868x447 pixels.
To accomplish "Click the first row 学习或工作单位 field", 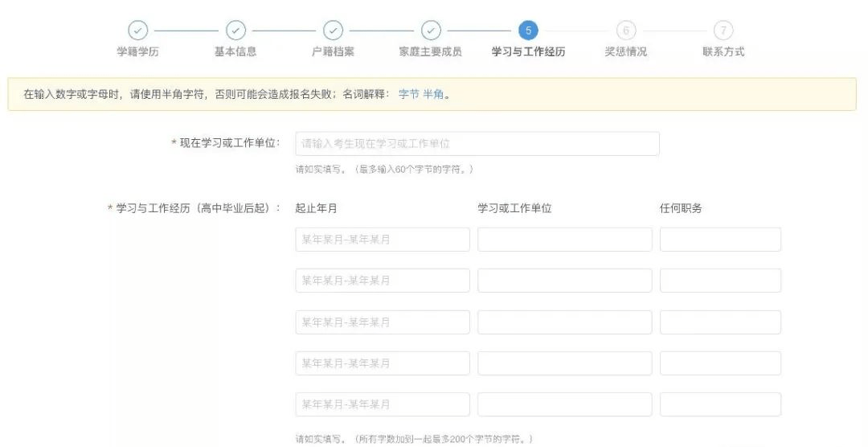I will (564, 240).
